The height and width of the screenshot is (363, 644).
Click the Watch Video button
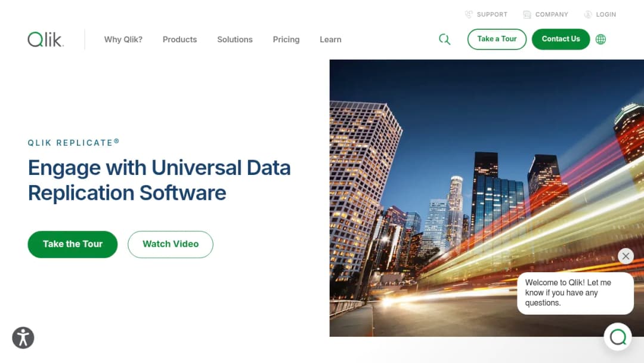click(171, 244)
